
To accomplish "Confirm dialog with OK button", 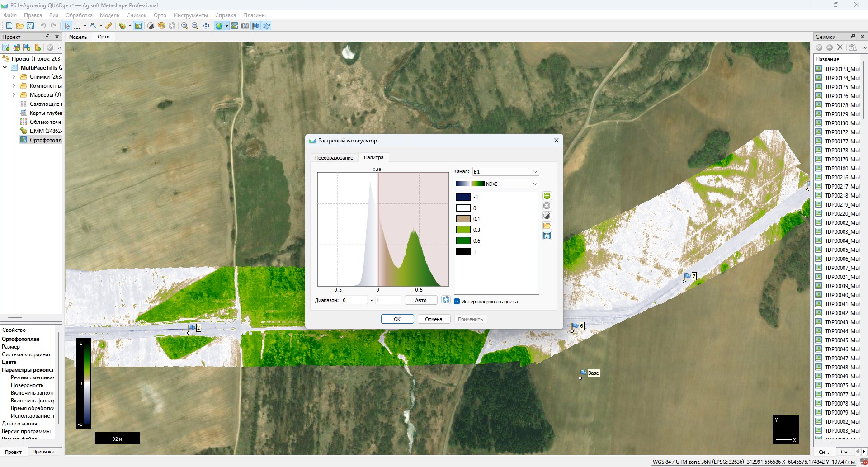I will (397, 319).
